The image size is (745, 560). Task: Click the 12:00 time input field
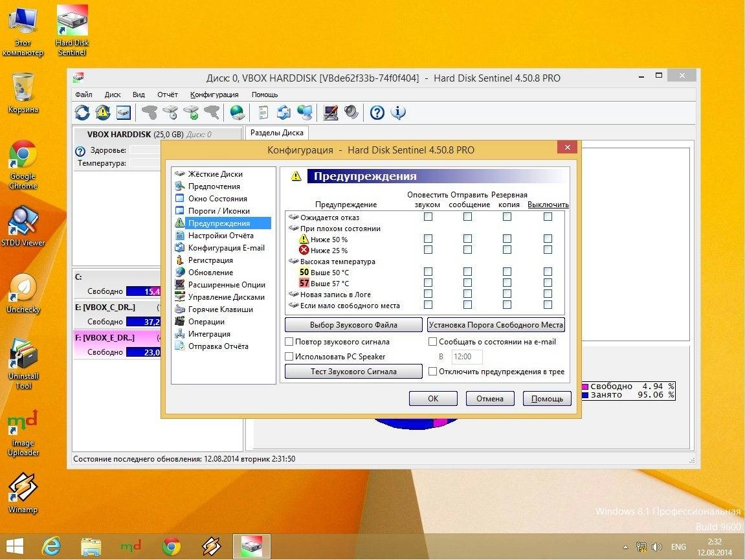point(467,357)
